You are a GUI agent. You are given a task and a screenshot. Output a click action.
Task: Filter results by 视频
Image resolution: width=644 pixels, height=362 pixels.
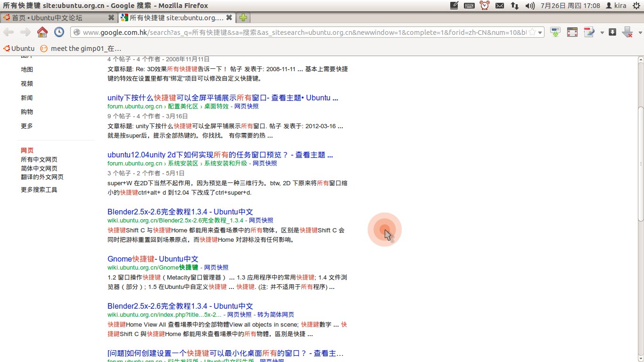[x=27, y=83]
